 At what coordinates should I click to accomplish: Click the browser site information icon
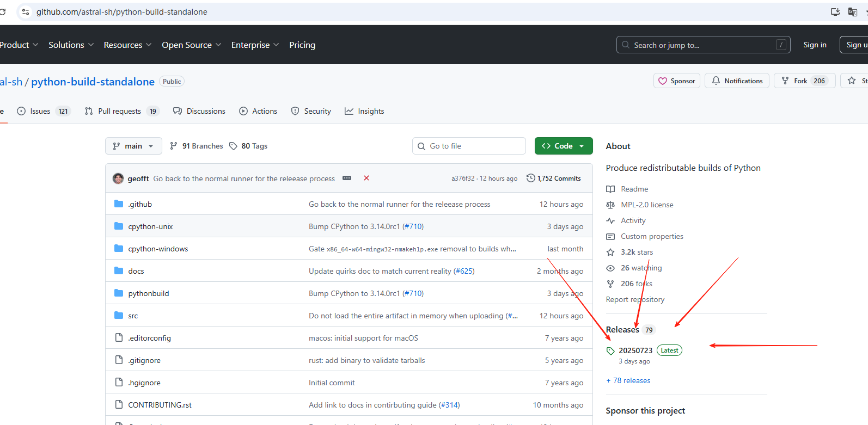(26, 12)
